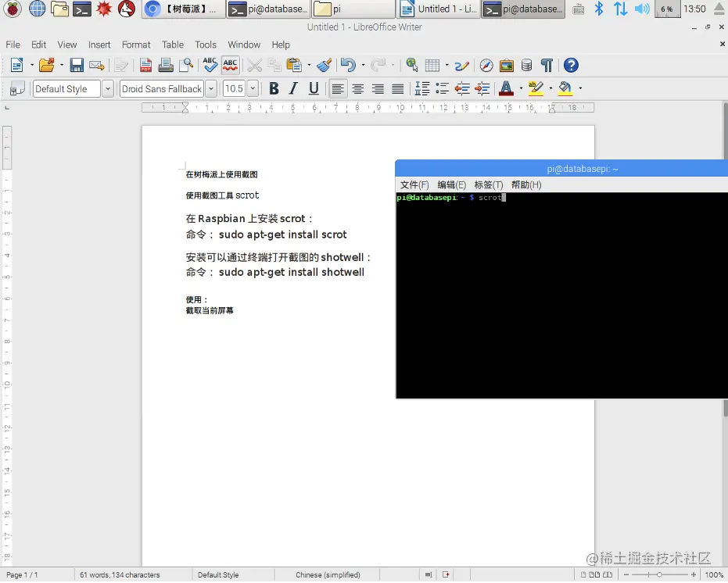728x583 pixels.
Task: Toggle Align Left
Action: (x=338, y=88)
